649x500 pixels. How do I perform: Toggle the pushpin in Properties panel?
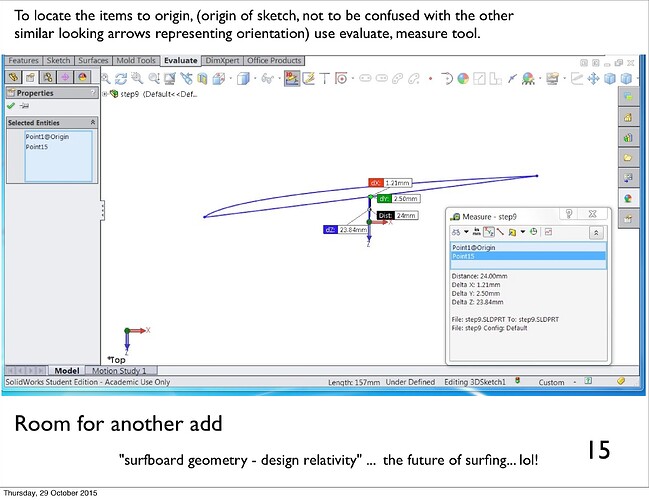coord(23,106)
